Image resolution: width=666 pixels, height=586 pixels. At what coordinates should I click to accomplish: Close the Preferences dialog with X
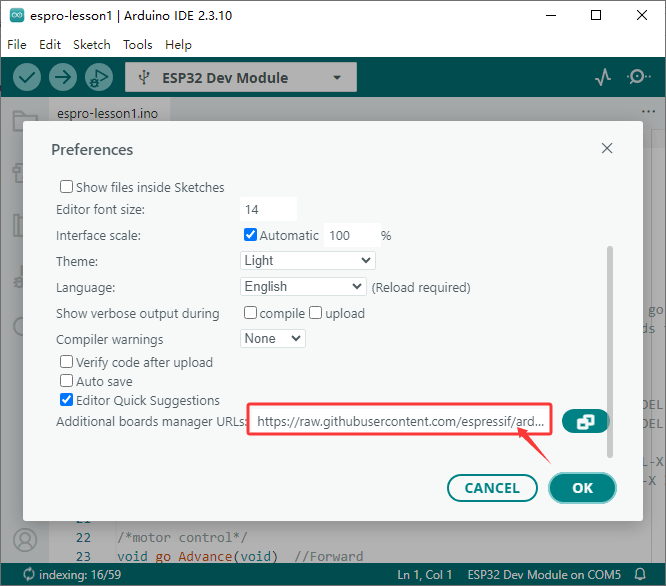tap(607, 148)
